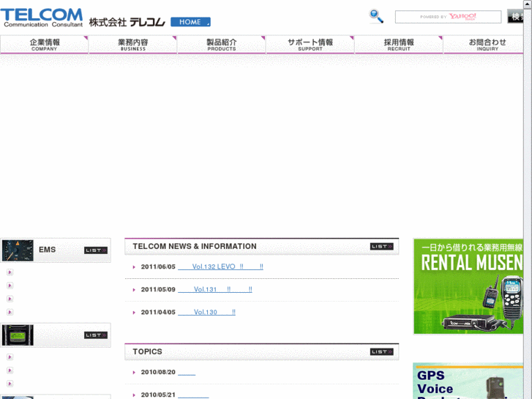The width and height of the screenshot is (532, 399).
Task: Click the TELCOM Communication Consultant logo
Action: (42, 18)
